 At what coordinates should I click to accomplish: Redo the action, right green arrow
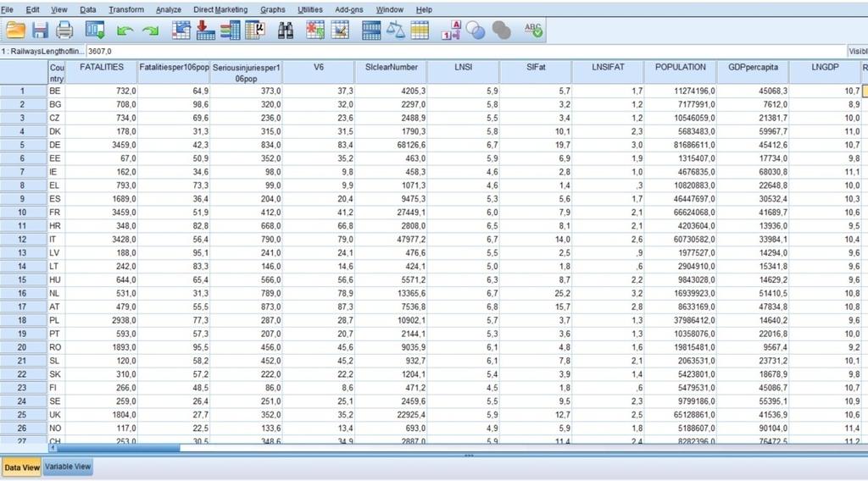(150, 31)
